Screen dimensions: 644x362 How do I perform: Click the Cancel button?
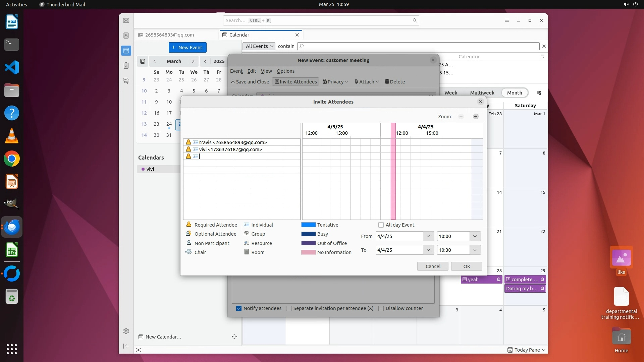[433, 266]
